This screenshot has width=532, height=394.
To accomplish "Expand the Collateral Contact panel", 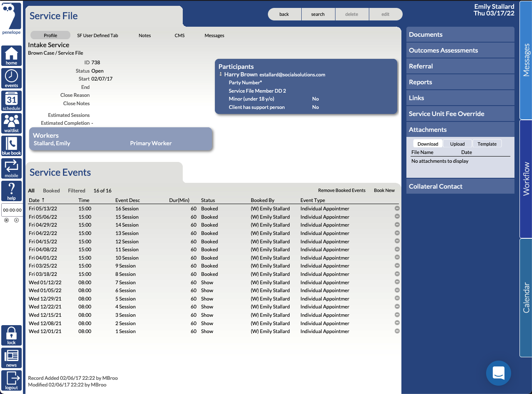I will click(x=460, y=187).
